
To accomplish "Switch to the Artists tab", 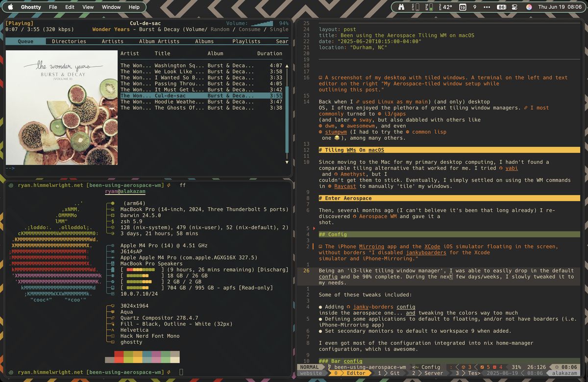I will coord(112,41).
